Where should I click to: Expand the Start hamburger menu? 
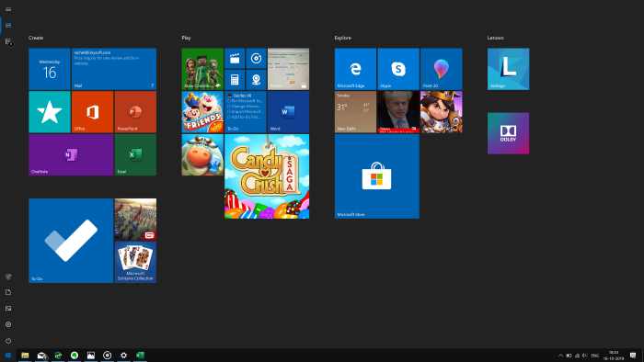click(x=8, y=9)
